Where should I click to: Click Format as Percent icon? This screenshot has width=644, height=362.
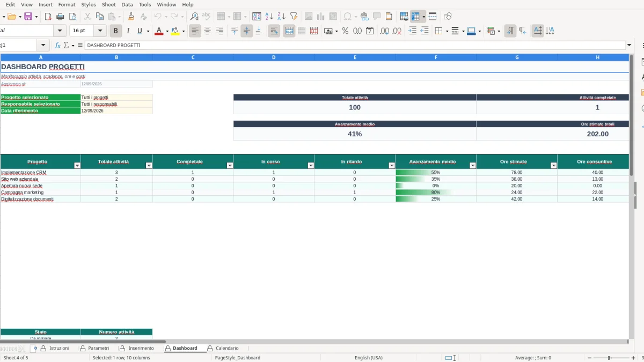pyautogui.click(x=345, y=31)
